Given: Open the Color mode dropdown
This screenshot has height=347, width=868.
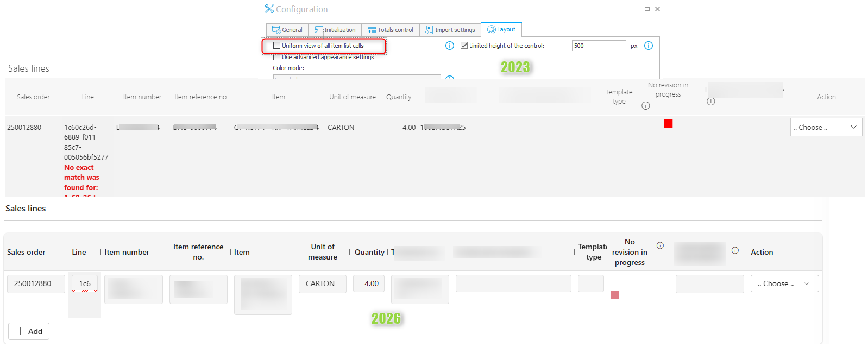Looking at the screenshot, I should [x=356, y=77].
